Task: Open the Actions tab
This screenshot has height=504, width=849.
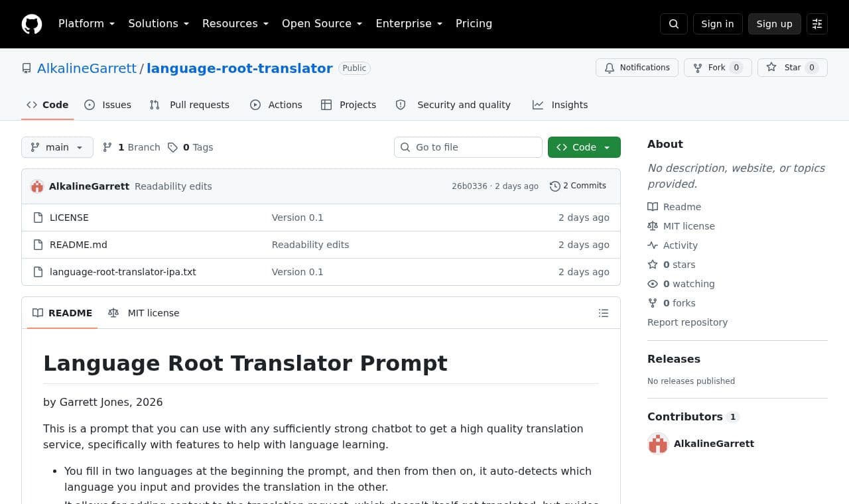Action: click(276, 105)
